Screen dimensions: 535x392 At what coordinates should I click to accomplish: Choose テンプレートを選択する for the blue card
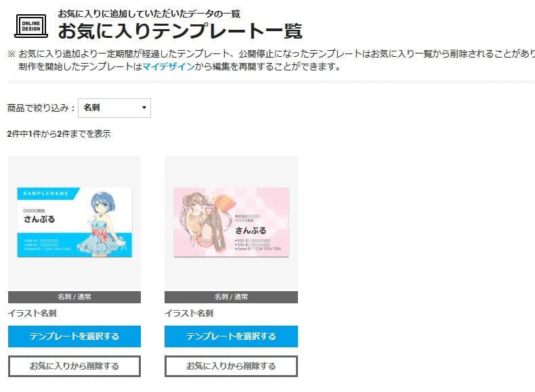pyautogui.click(x=74, y=336)
